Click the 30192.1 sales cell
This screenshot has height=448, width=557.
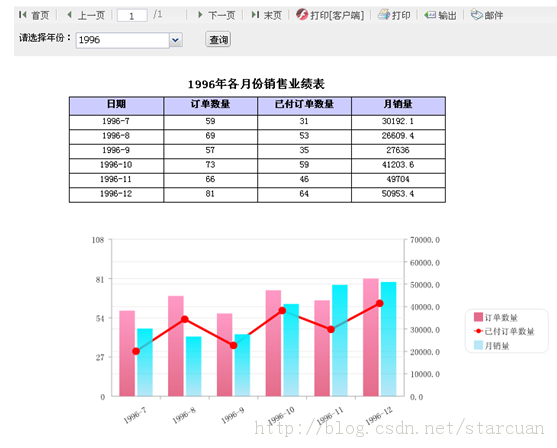398,122
